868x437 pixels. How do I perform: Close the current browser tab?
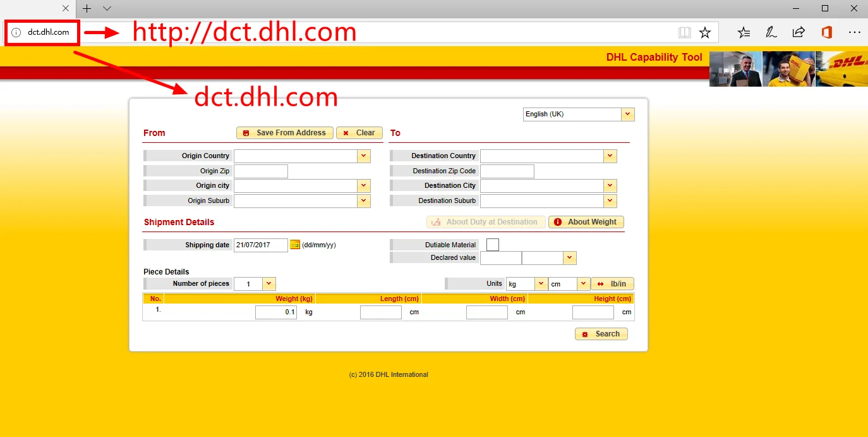(x=66, y=8)
